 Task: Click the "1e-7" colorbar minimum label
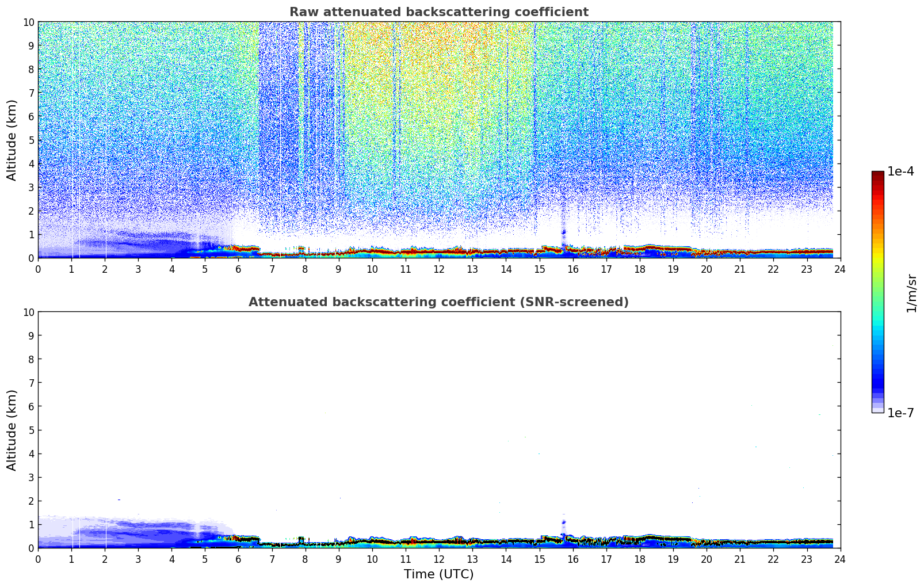[x=900, y=413]
